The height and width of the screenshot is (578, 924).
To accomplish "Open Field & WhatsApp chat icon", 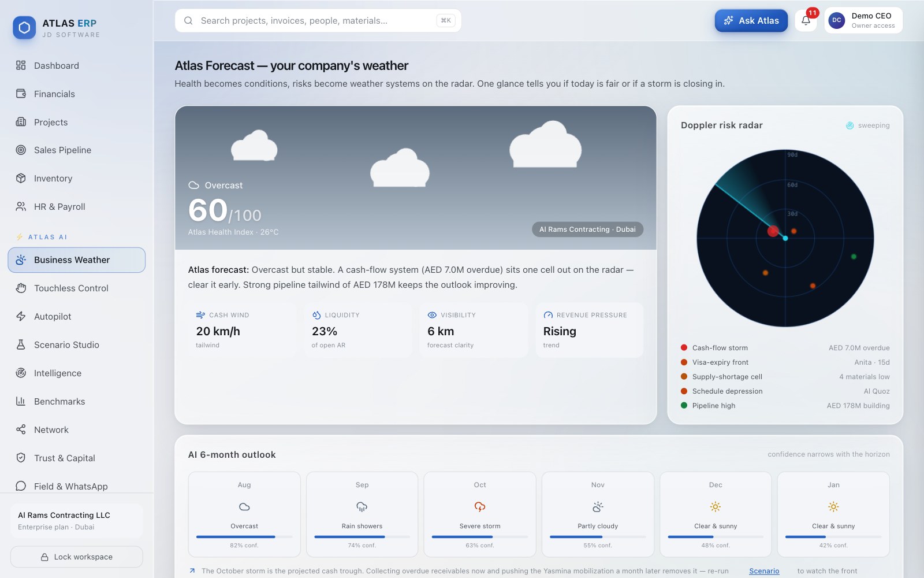I will pos(21,486).
